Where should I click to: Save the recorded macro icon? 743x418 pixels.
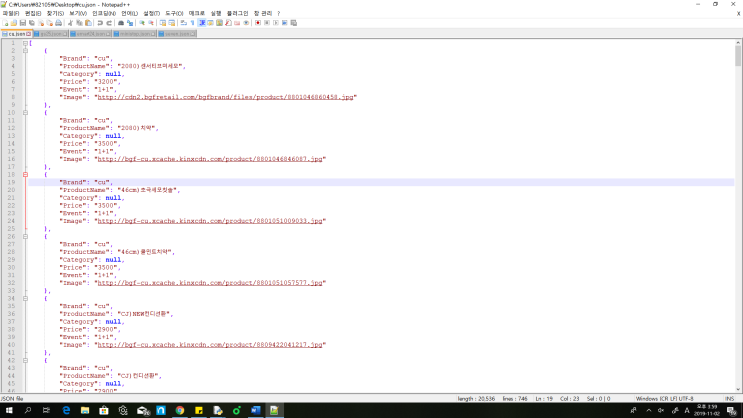[x=293, y=23]
